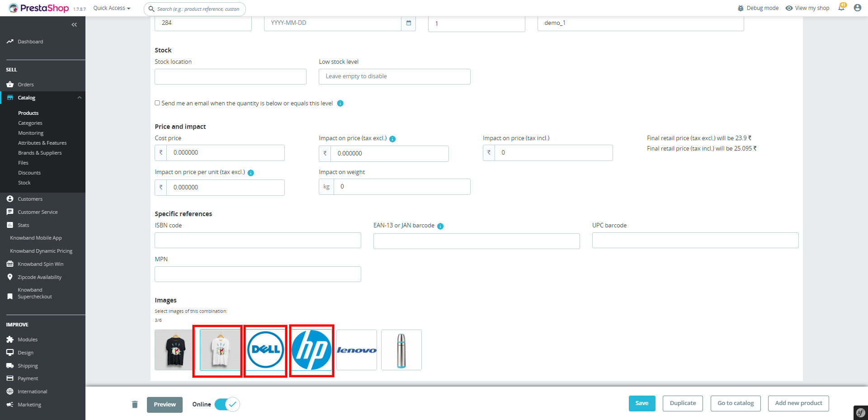Focus the Low stock level field
This screenshot has width=868, height=420.
[x=395, y=76]
